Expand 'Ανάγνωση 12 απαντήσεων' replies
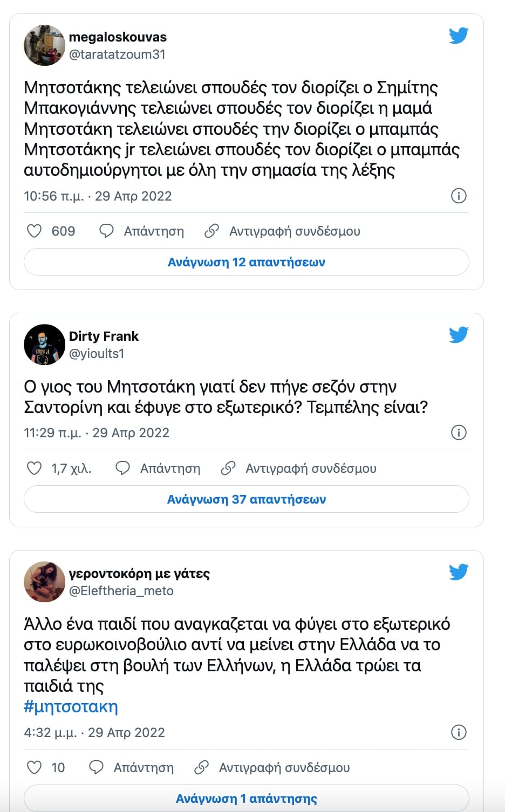The image size is (505, 812). 246,263
